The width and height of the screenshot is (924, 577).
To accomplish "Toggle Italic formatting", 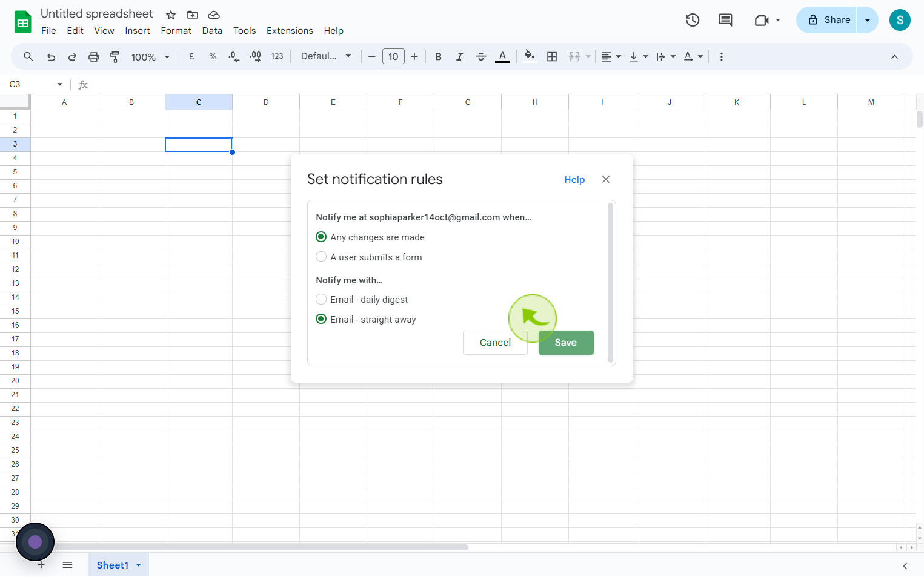I will pyautogui.click(x=459, y=56).
